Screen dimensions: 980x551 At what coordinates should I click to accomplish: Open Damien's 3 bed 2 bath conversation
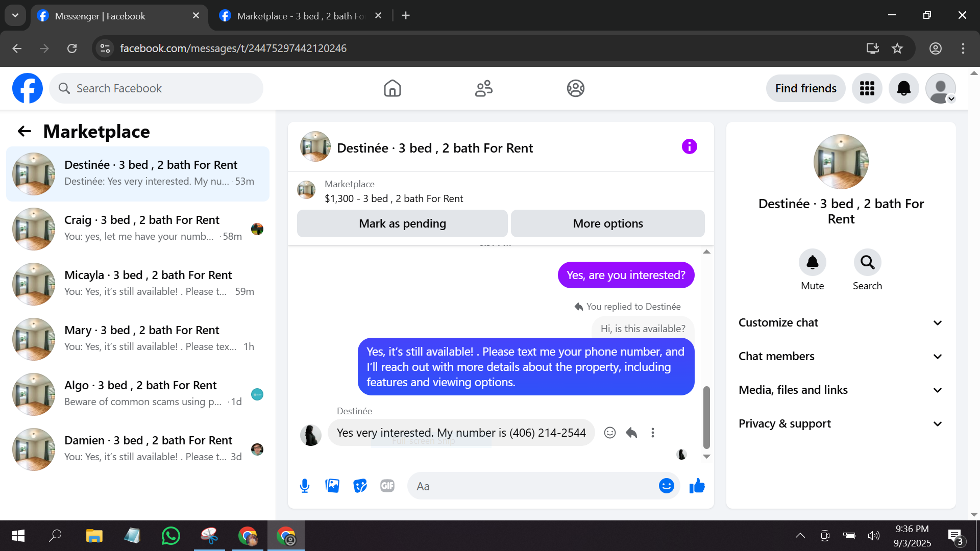click(x=138, y=449)
